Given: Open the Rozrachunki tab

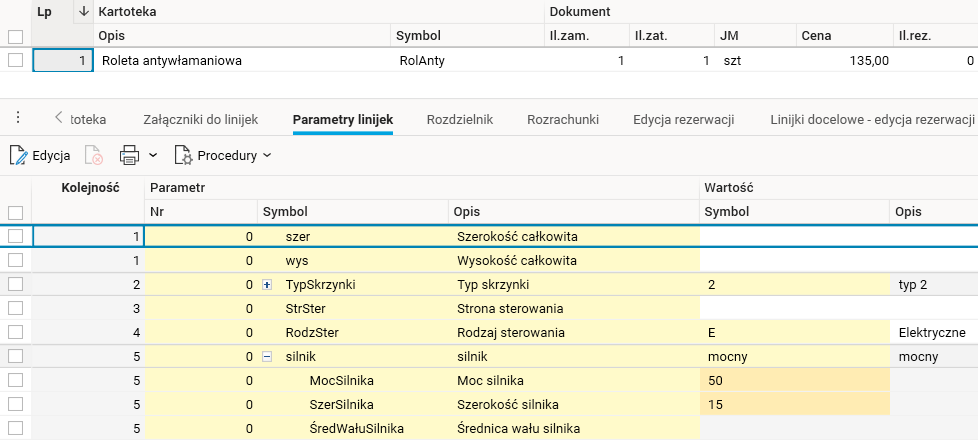Looking at the screenshot, I should coord(562,120).
